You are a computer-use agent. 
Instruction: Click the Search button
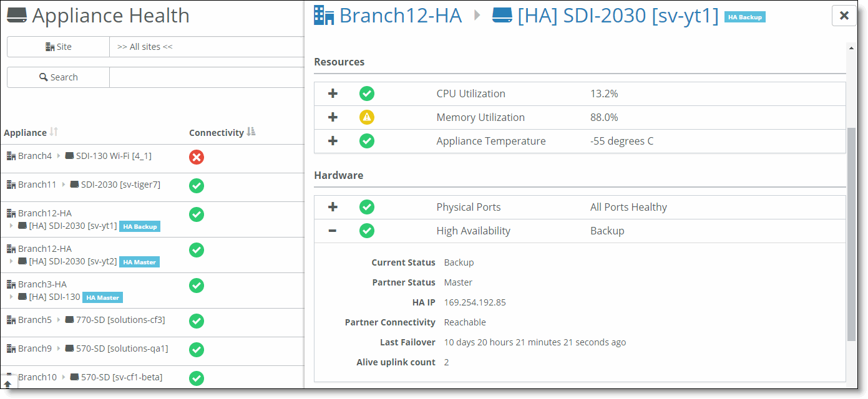[x=58, y=77]
